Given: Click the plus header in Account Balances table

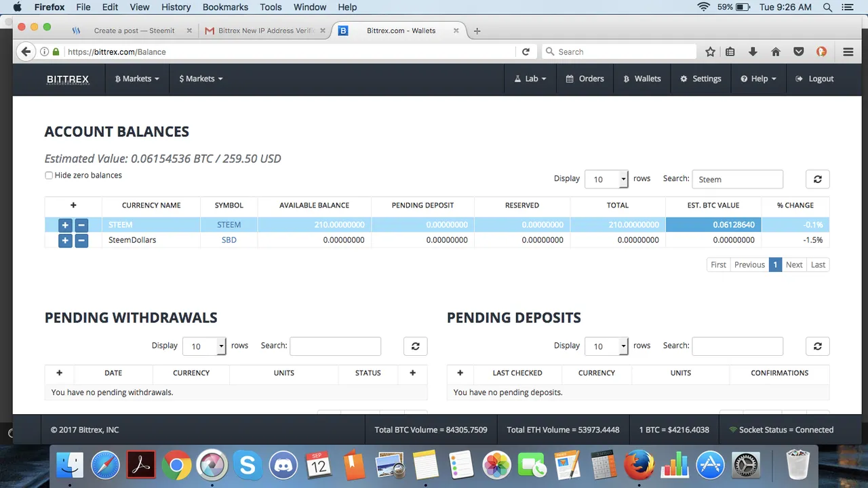Looking at the screenshot, I should 73,205.
